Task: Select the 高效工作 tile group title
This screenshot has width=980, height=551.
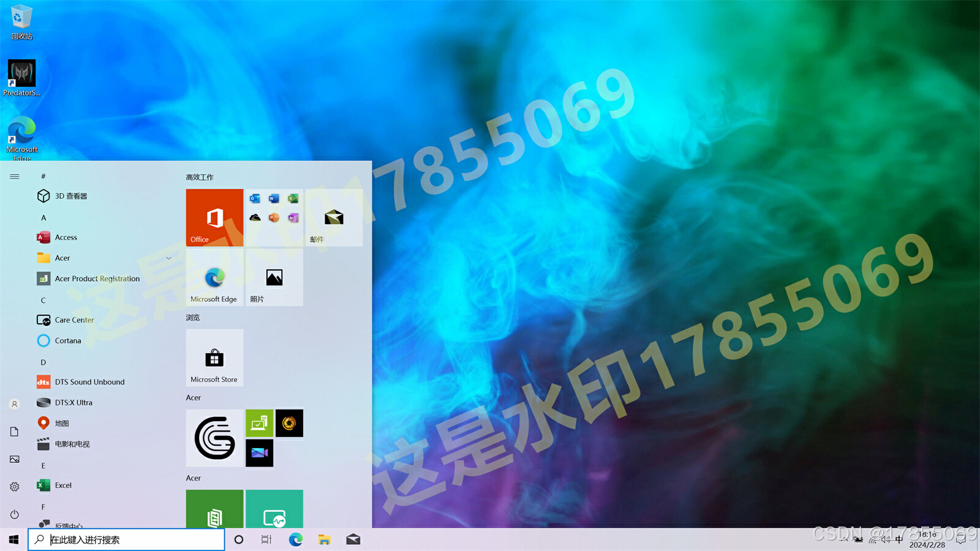Action: point(200,177)
